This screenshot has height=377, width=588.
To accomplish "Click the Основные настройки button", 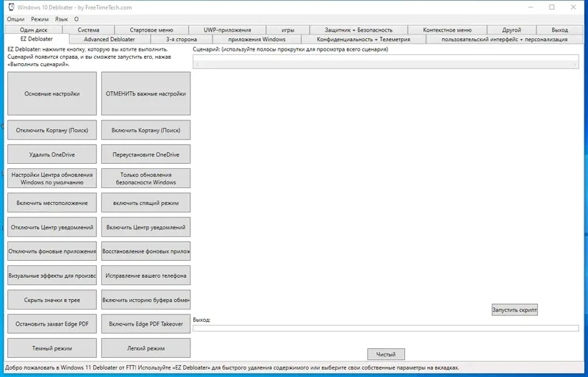I will click(x=52, y=93).
